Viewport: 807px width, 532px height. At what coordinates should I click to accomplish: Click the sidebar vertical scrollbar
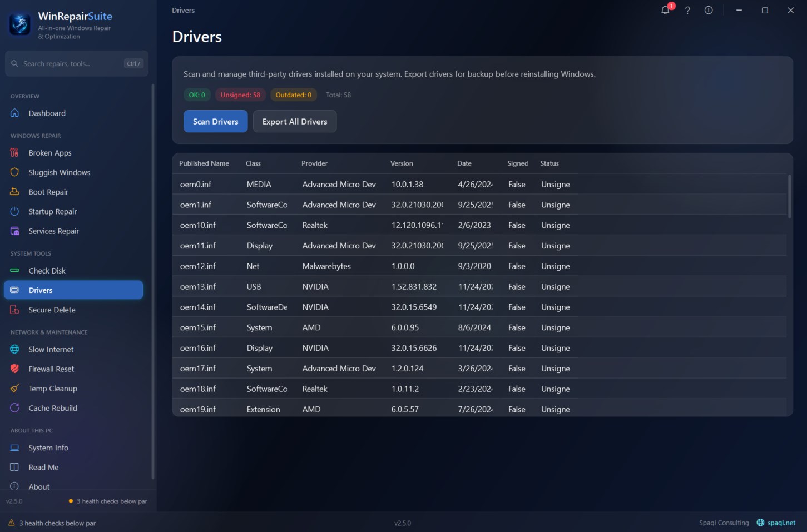click(153, 282)
